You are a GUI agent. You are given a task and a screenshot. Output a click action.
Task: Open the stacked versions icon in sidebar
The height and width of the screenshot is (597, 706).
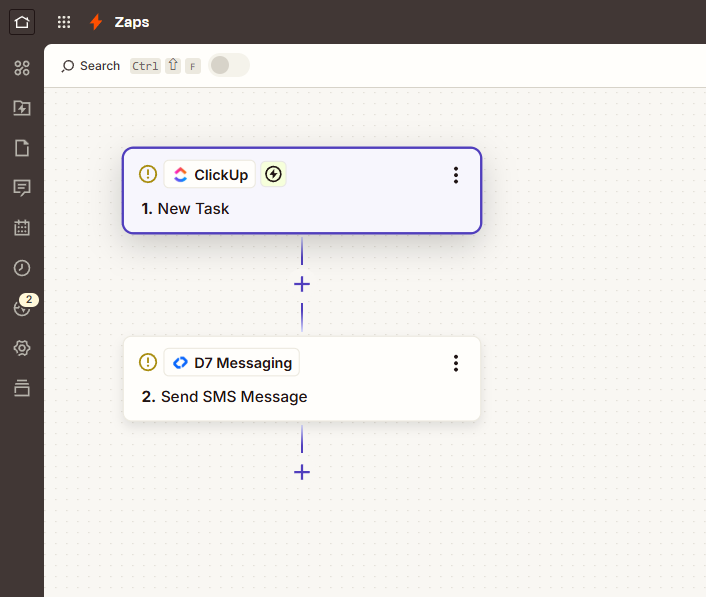tap(22, 388)
